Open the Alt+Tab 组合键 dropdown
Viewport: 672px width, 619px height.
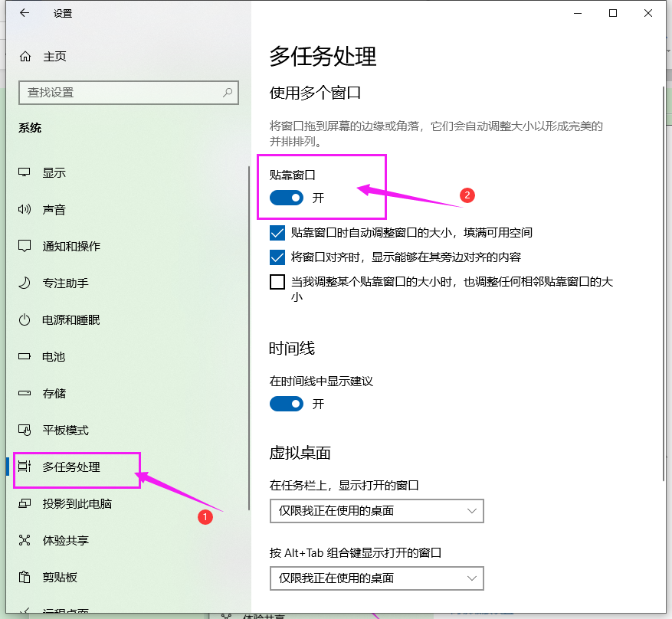pyautogui.click(x=377, y=578)
